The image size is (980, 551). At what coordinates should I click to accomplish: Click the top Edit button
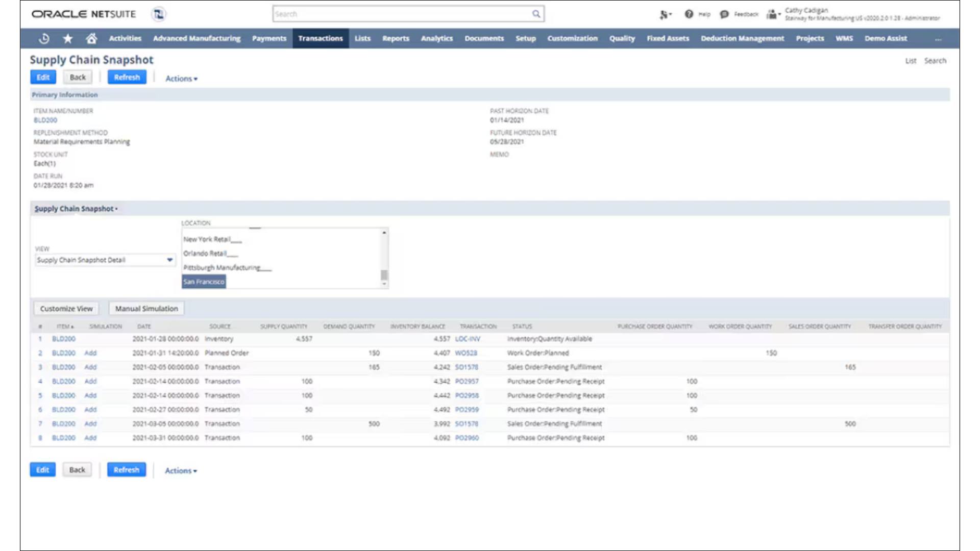click(43, 77)
